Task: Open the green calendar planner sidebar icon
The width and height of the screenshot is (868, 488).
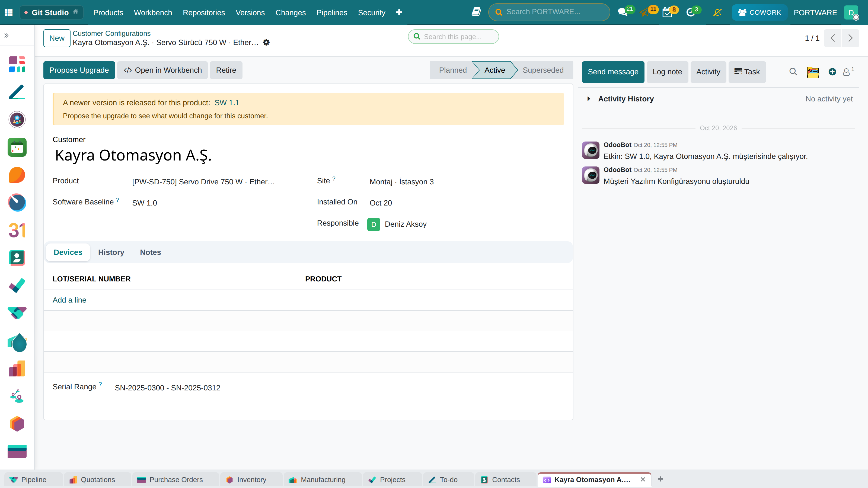Action: point(17,147)
